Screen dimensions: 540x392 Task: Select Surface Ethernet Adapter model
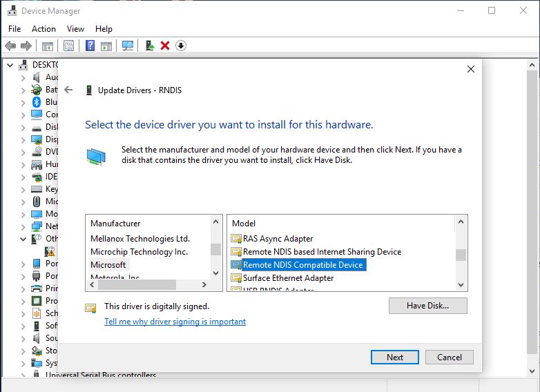[x=288, y=277]
